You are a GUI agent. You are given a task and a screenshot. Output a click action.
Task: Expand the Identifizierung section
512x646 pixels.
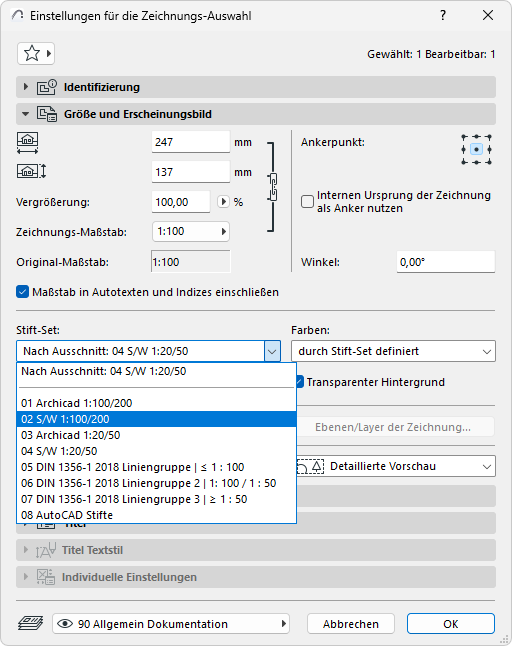click(x=26, y=87)
